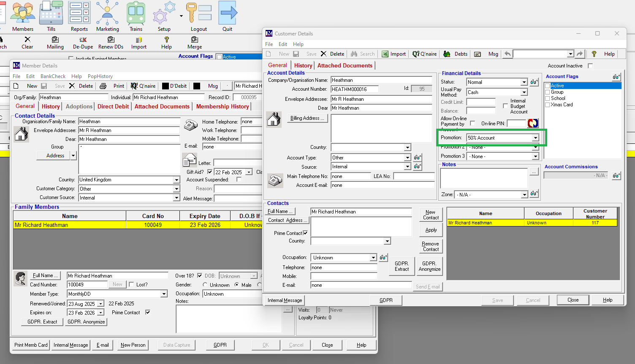Viewport: 635px width, 364px height.
Task: Open the Membership History tab
Action: point(223,107)
